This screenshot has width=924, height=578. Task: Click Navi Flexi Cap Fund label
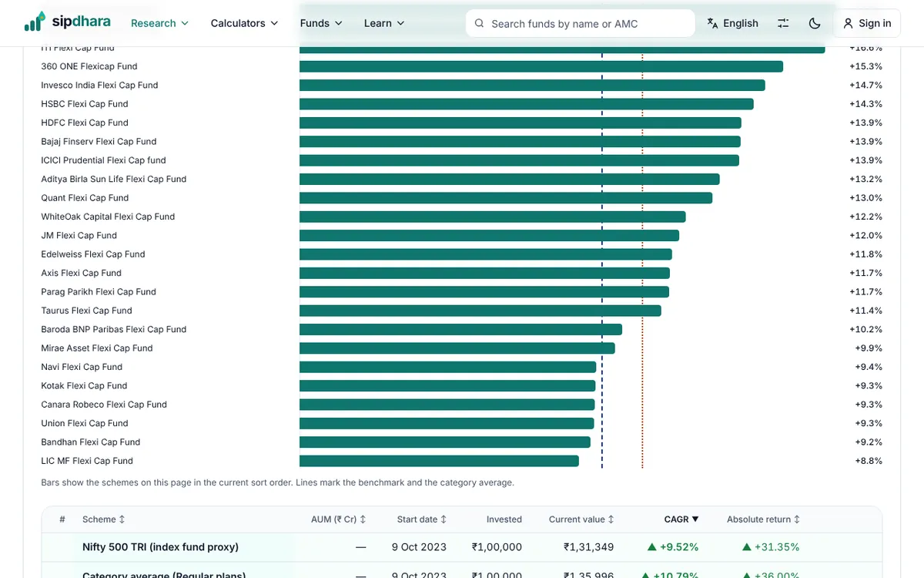pyautogui.click(x=82, y=367)
